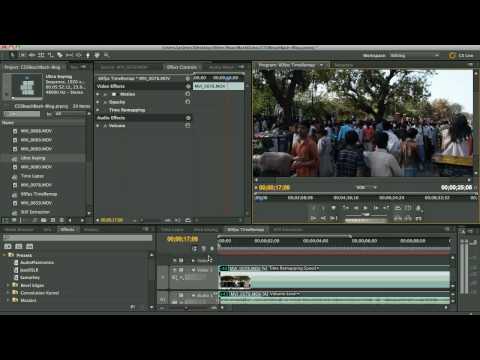The width and height of the screenshot is (480, 360).
Task: Click the timeline timecode 00:00:17:08
Action: [183, 239]
